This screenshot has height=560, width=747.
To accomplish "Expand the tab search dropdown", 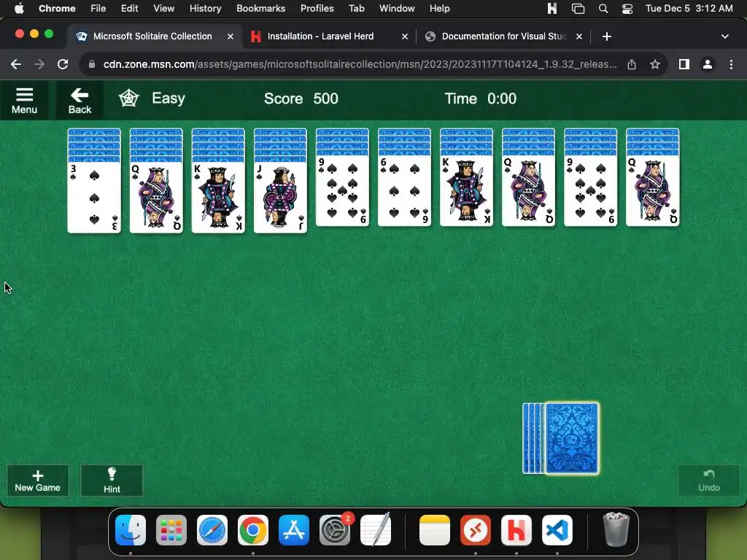I will point(724,36).
